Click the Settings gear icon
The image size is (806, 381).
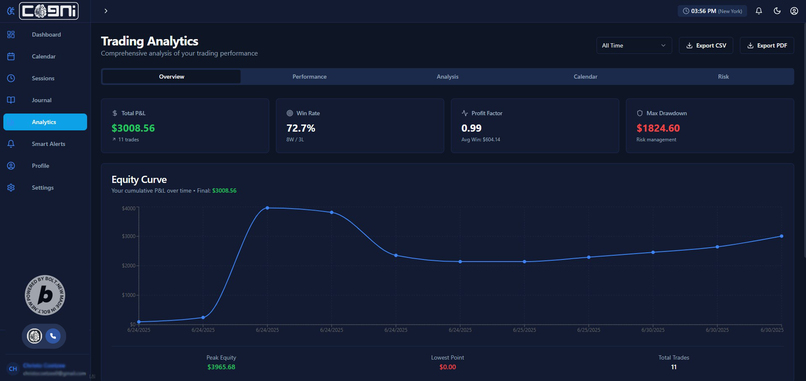11,188
